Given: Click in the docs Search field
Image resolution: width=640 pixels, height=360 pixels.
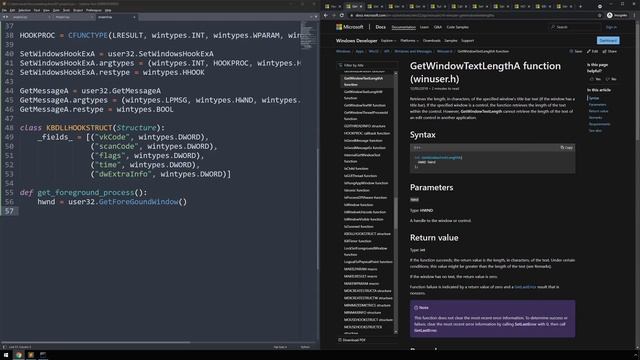Looking at the screenshot, I should click(x=575, y=27).
